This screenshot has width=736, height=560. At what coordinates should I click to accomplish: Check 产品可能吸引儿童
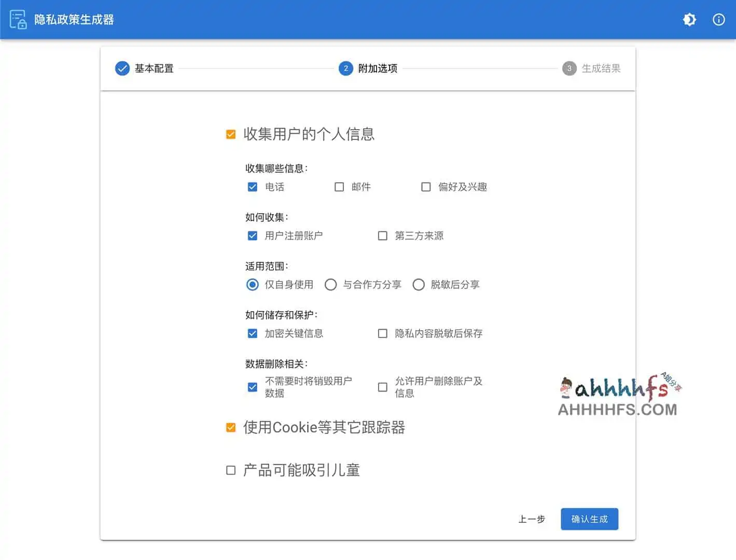click(231, 470)
